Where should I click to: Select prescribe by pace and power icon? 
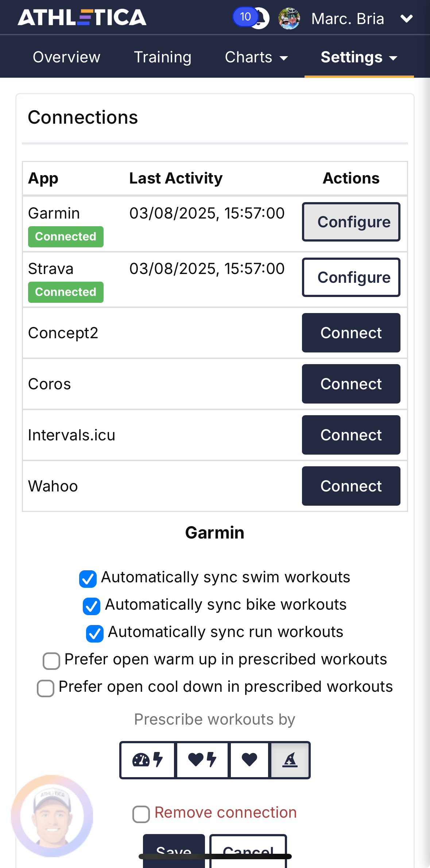tap(148, 760)
